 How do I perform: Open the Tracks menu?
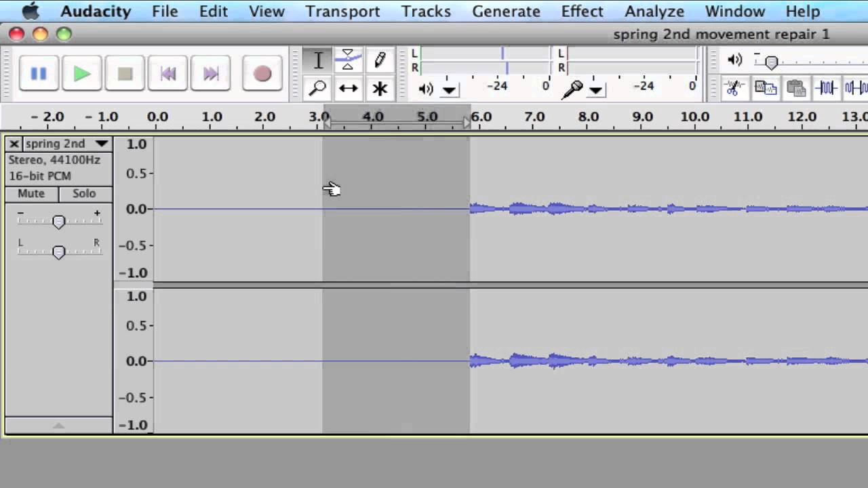click(x=426, y=12)
